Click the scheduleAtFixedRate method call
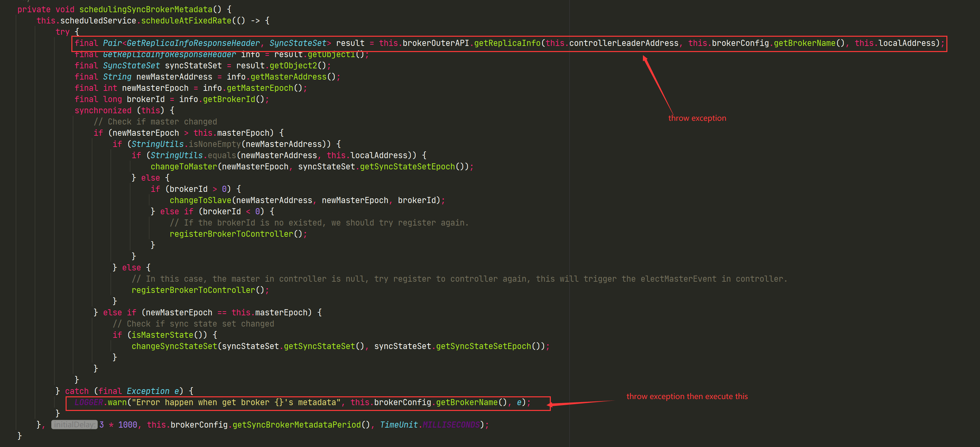 (x=186, y=20)
